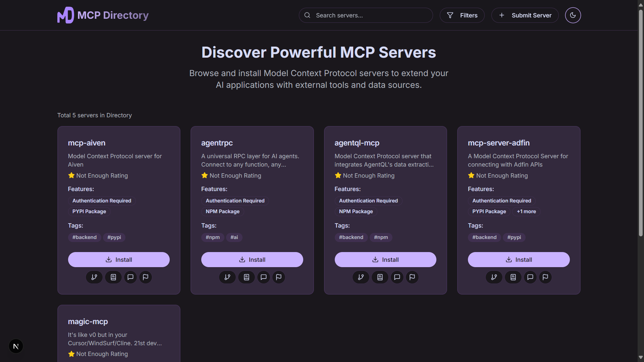Screen dimensions: 644x362
Task: Click Authentication Required badge on agentrpc
Action: point(235,201)
